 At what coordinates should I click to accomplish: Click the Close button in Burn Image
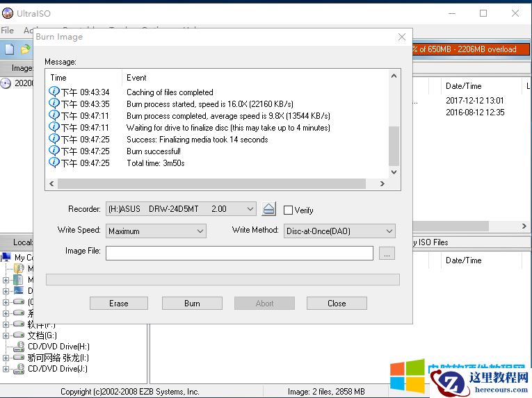click(x=337, y=304)
